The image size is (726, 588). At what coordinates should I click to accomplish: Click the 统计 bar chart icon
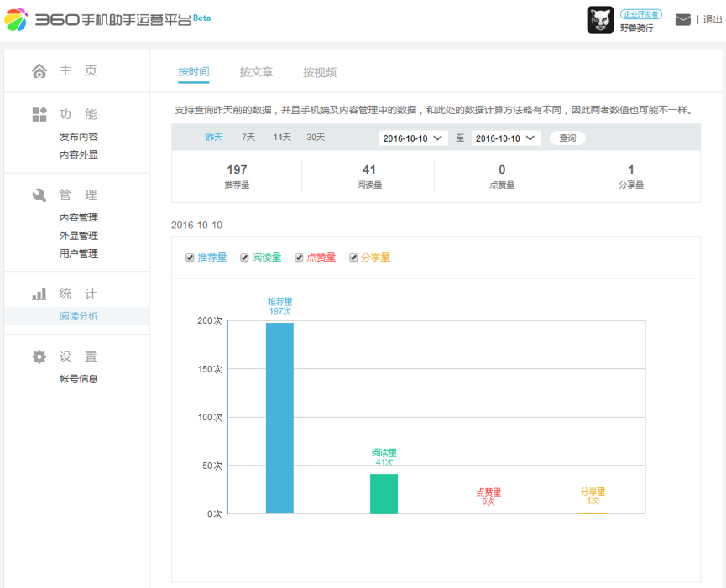point(39,294)
